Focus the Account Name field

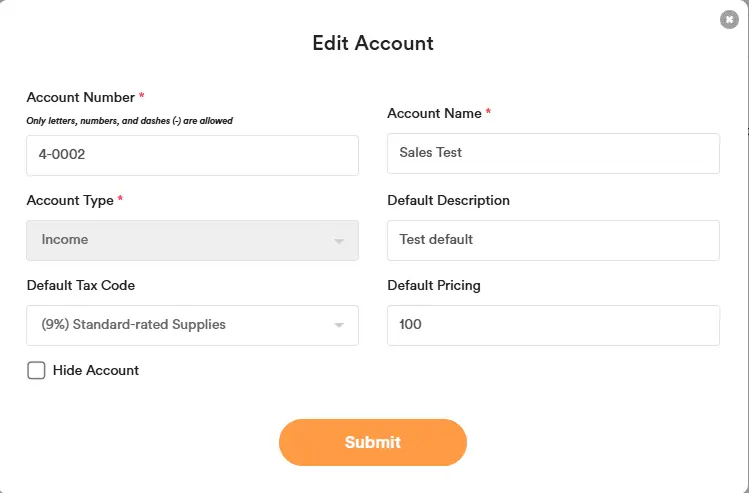pos(553,153)
